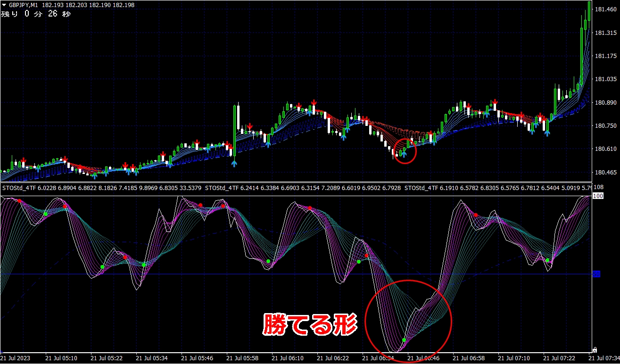Click the 21 Jul 06:58 time label
Screen dimensions: 620x364
point(469,358)
